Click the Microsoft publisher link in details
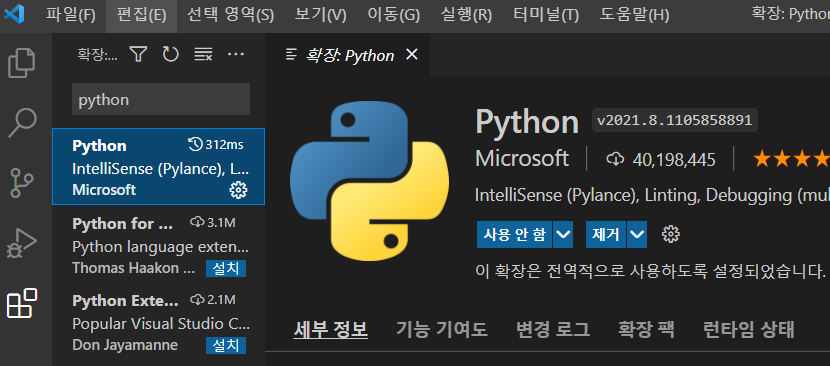 [522, 159]
